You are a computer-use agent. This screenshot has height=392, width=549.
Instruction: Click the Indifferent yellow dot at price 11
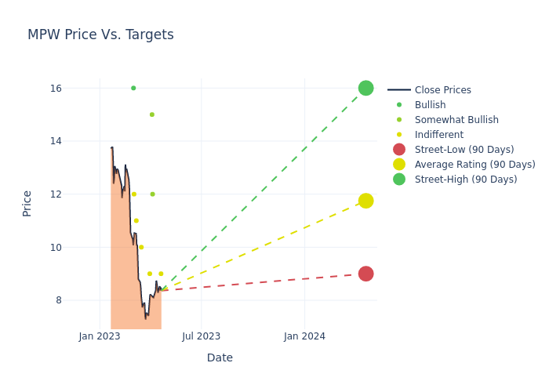tap(136, 221)
